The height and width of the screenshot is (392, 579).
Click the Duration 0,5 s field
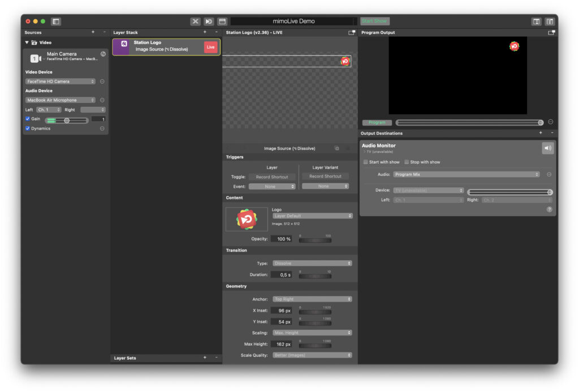[x=282, y=275]
